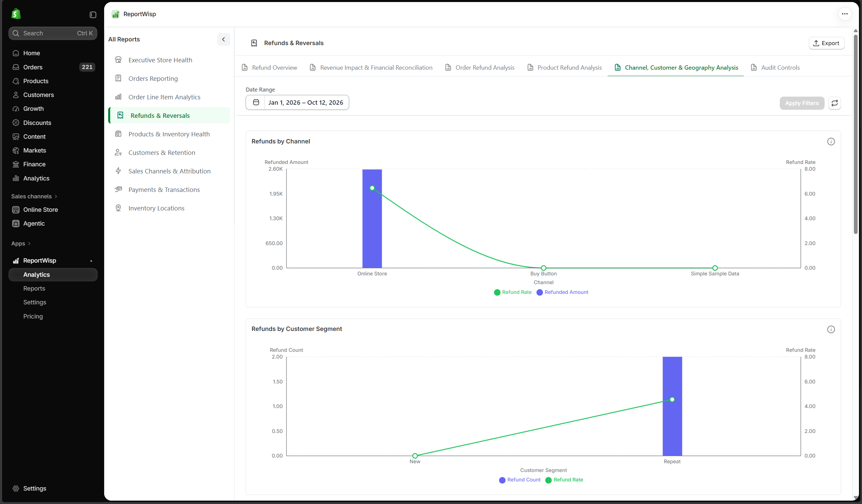This screenshot has height=504, width=862.
Task: Click the Inventory Locations pin icon
Action: 118,208
